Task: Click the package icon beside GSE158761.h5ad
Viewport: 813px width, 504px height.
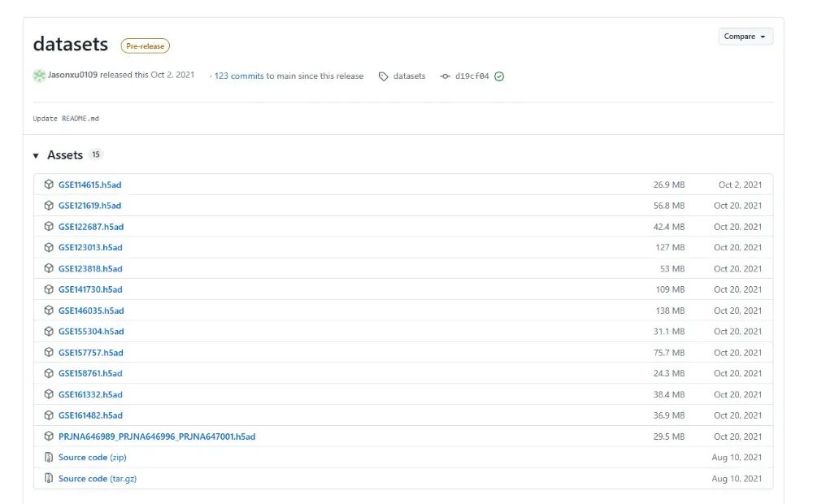Action: point(49,373)
